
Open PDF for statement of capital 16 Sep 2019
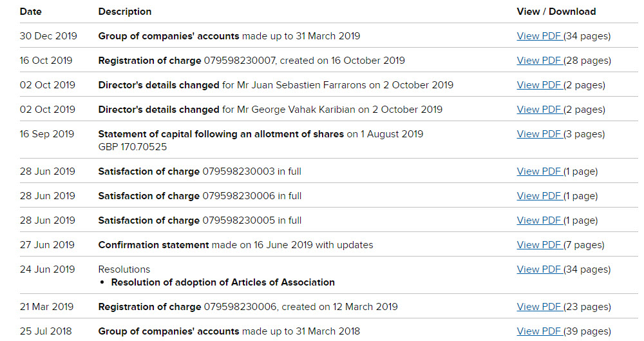539,133
